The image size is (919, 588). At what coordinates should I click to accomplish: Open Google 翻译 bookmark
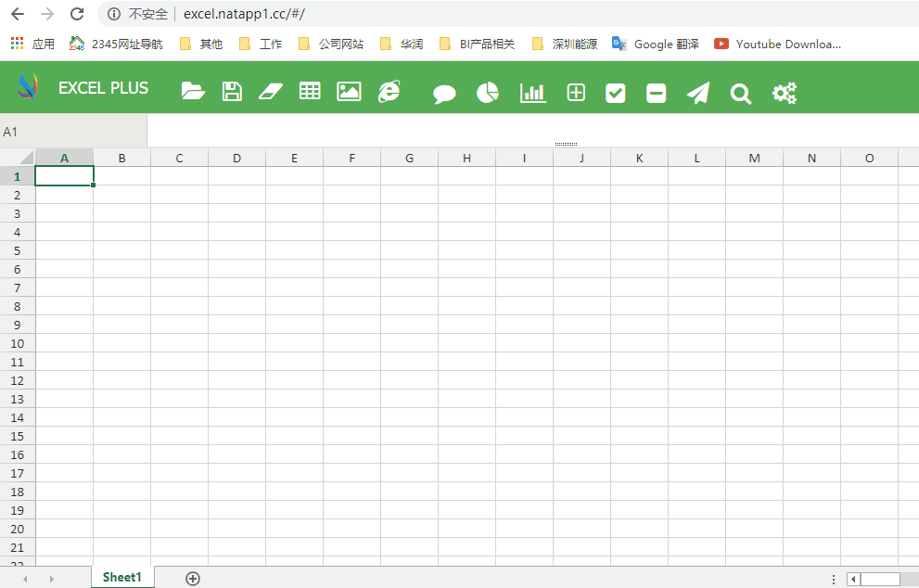click(x=656, y=44)
